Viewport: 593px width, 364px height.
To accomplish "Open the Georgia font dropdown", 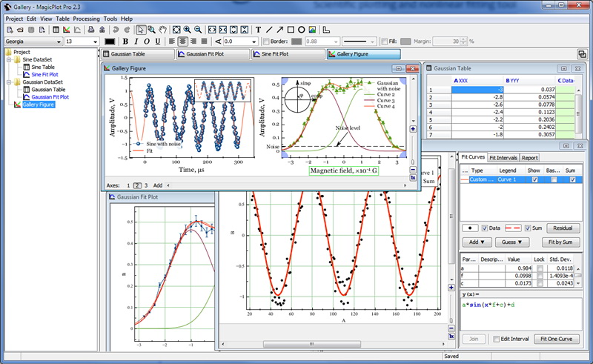I will 58,42.
